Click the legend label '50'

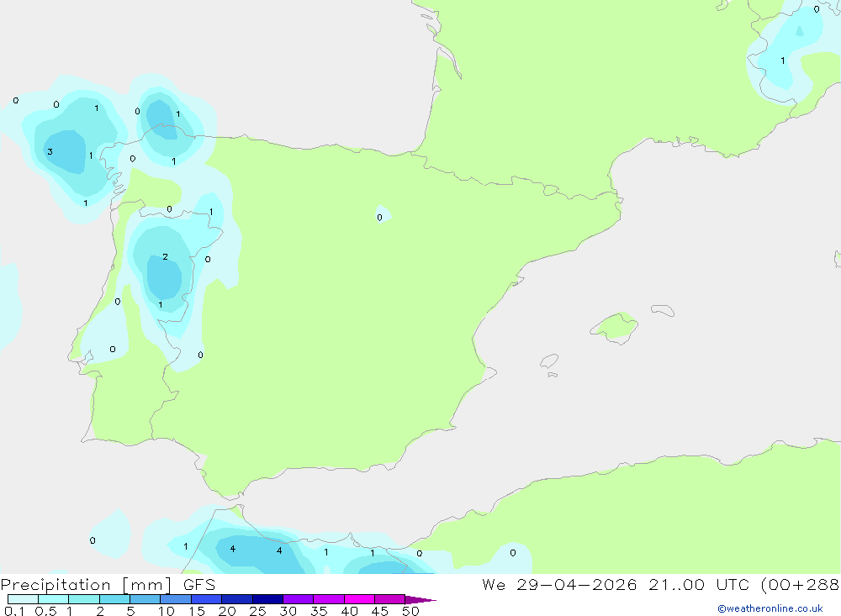(x=410, y=611)
